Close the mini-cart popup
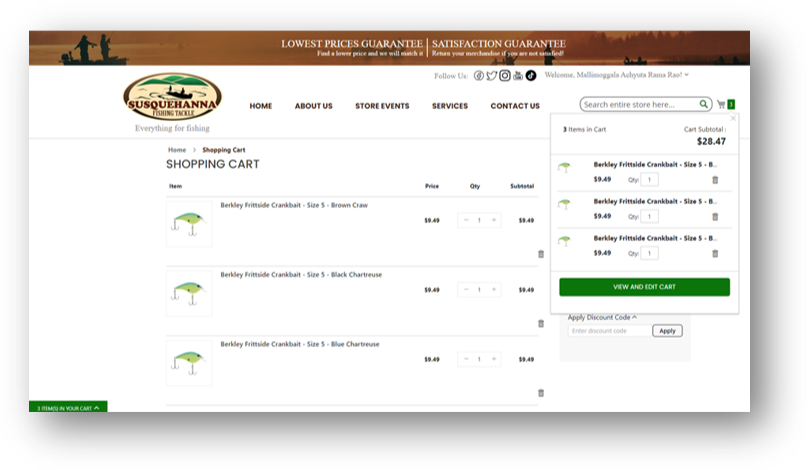Screen dimensions: 808x470 click(x=733, y=118)
